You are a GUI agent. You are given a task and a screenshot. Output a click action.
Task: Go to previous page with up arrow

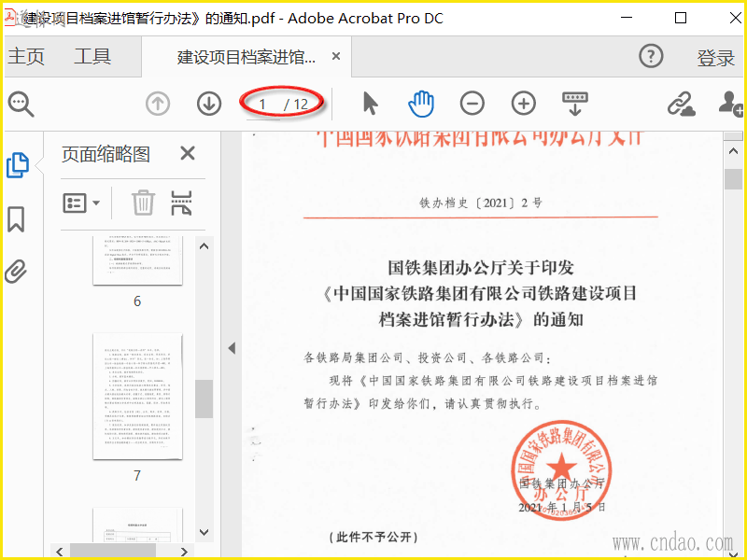pos(158,104)
